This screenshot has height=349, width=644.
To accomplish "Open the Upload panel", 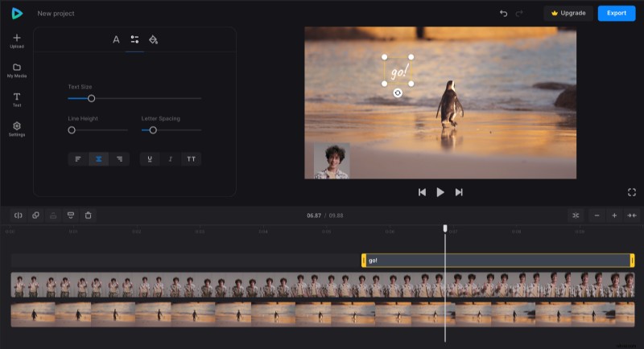I will click(x=17, y=41).
